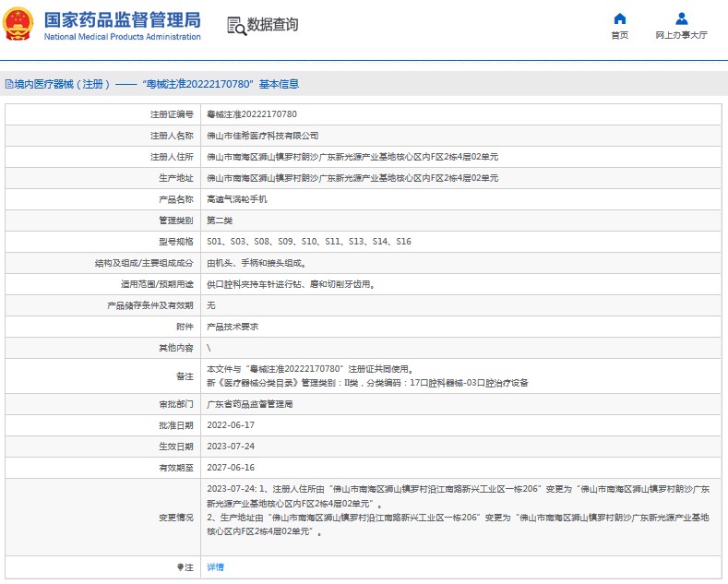Click 国家药品监督管理局 title
This screenshot has height=584, width=728.
point(123,20)
